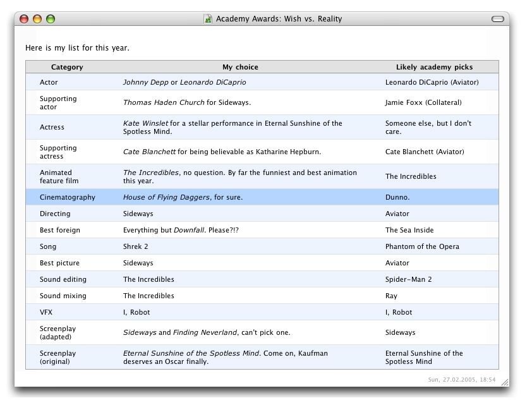Click the Kate Winslet choice cell
This screenshot has width=532, height=405.
(233, 127)
